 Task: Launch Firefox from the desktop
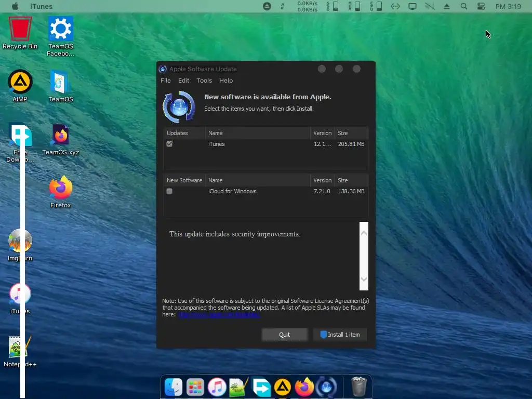tap(61, 187)
